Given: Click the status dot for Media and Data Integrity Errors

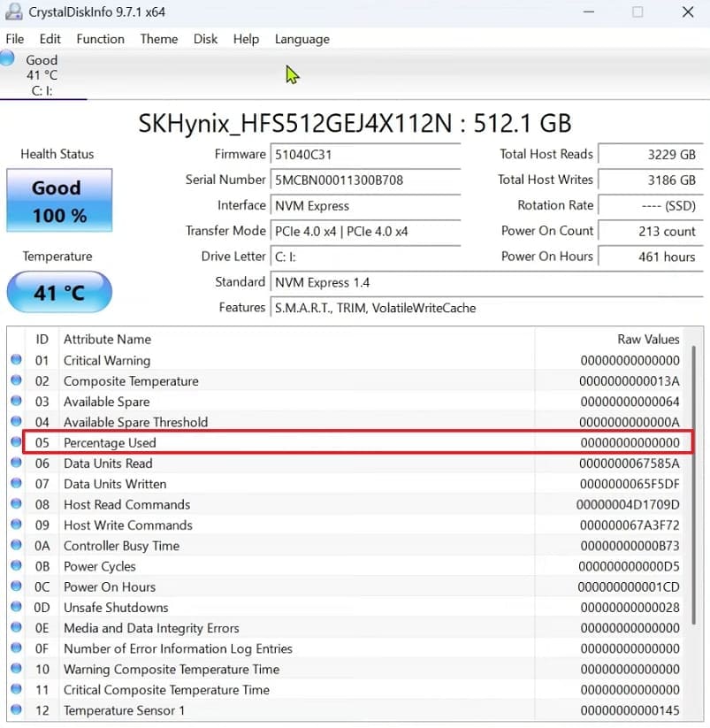Looking at the screenshot, I should (x=16, y=627).
